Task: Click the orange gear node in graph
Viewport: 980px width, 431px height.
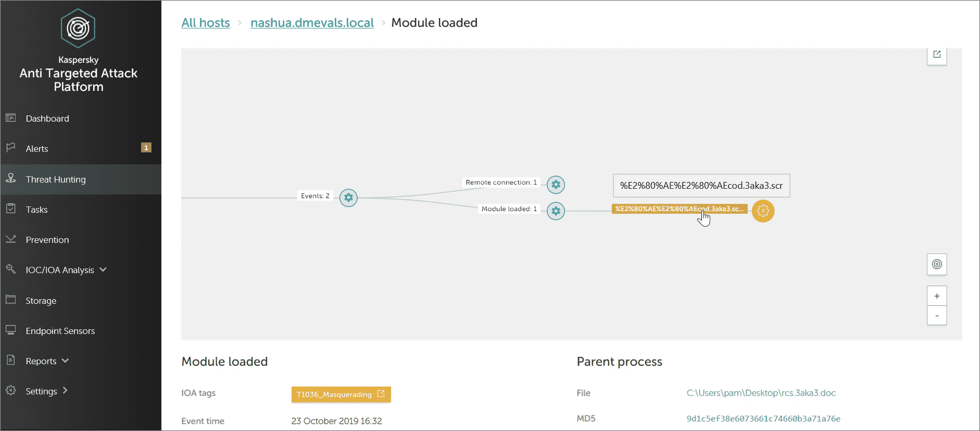Action: pyautogui.click(x=762, y=211)
